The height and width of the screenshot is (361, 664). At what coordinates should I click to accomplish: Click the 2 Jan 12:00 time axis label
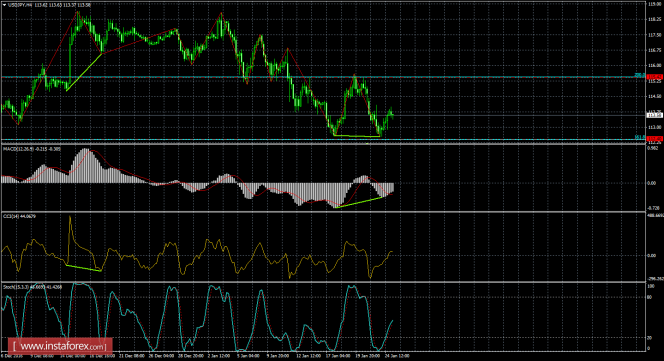[x=219, y=356]
